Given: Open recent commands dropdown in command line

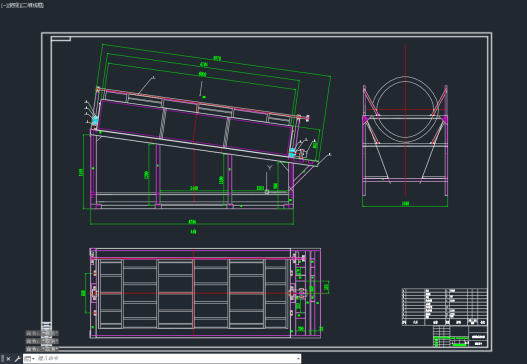Looking at the screenshot, I should click(29, 359).
